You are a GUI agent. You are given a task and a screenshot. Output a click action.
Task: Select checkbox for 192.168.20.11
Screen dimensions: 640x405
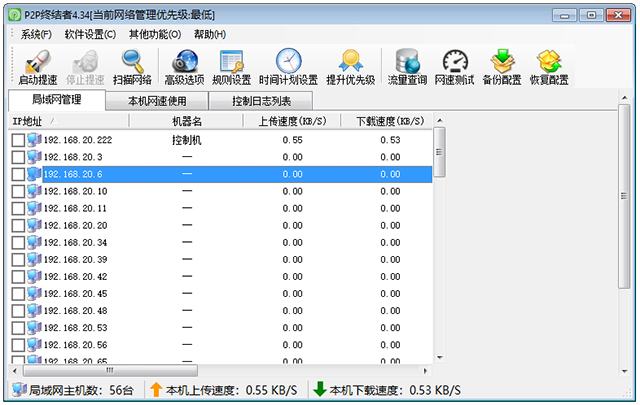[x=18, y=209]
